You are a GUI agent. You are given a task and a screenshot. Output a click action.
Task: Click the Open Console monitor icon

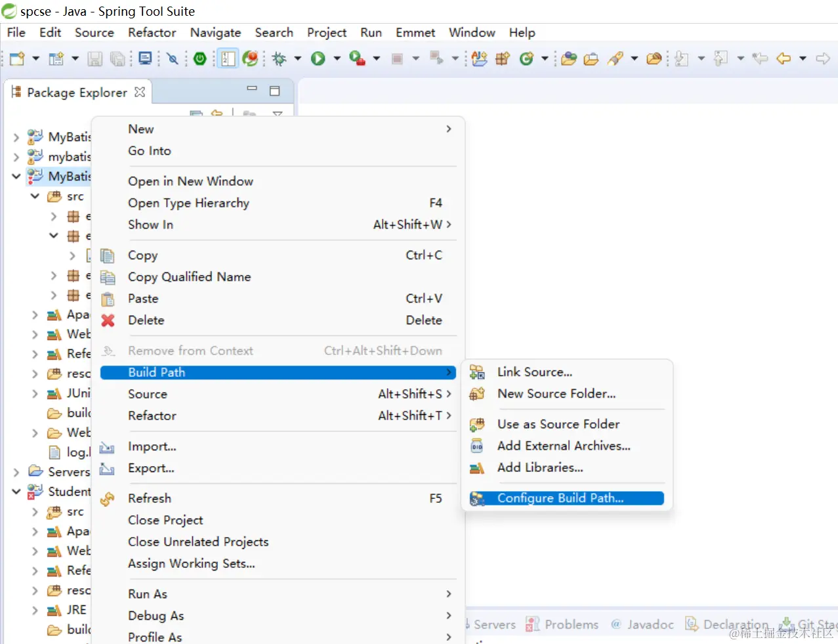click(146, 58)
